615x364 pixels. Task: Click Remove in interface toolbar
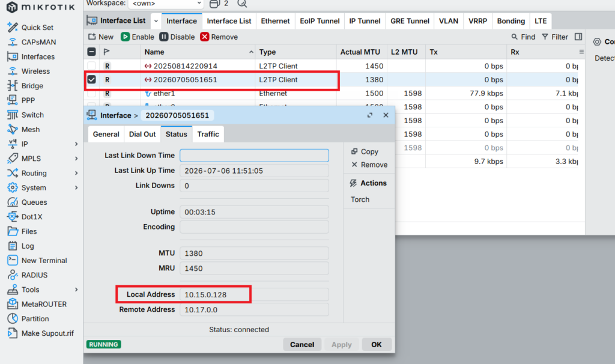point(219,37)
